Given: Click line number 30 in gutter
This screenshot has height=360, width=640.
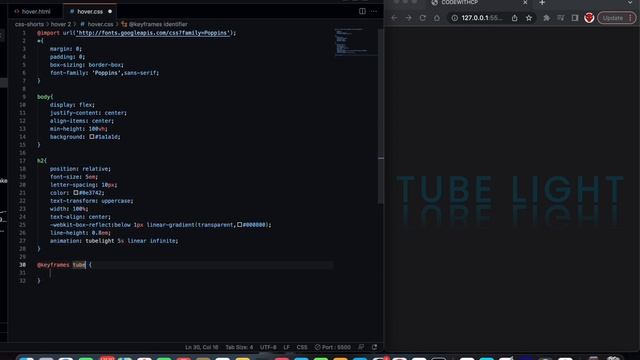Looking at the screenshot, I should pyautogui.click(x=22, y=265).
